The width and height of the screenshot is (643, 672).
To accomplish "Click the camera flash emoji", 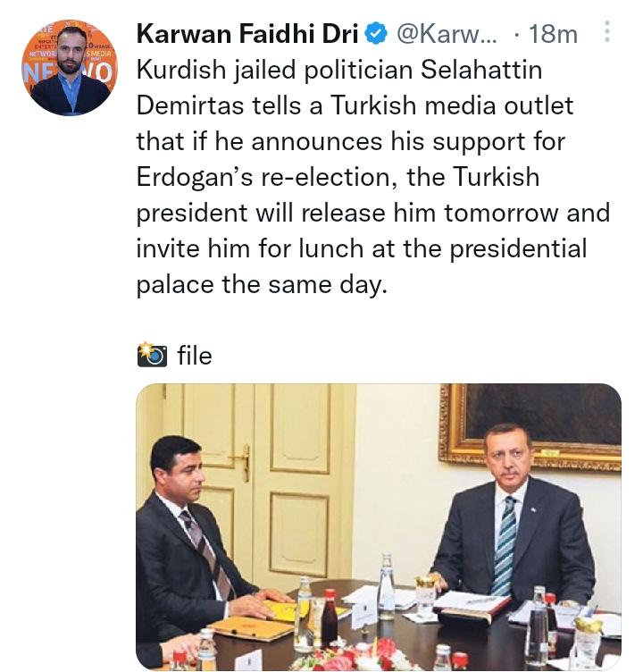I will [152, 356].
